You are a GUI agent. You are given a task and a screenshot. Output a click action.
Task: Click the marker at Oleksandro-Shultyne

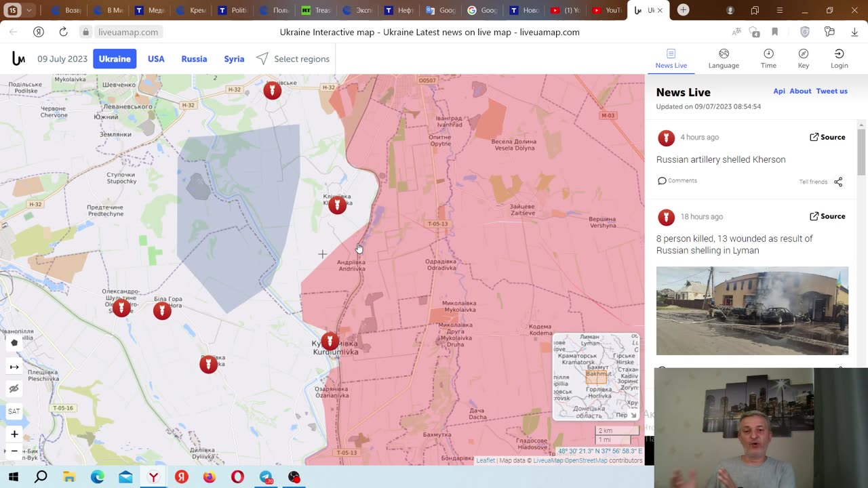tap(121, 308)
